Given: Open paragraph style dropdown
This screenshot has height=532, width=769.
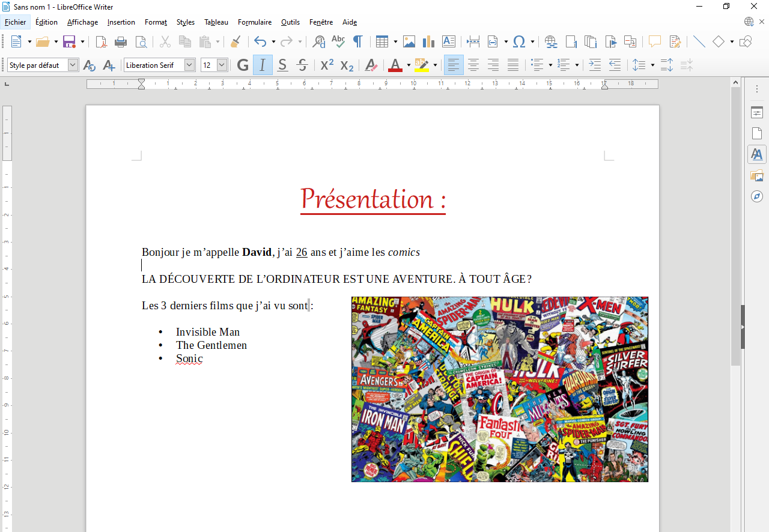Looking at the screenshot, I should [x=73, y=65].
